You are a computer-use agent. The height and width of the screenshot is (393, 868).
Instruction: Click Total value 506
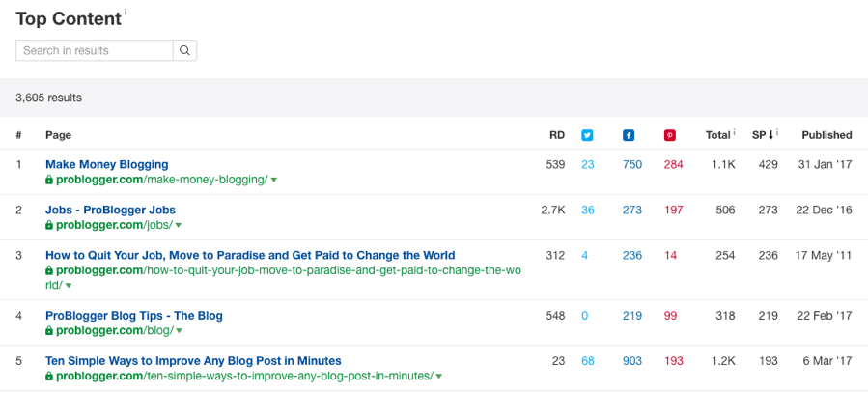click(725, 210)
